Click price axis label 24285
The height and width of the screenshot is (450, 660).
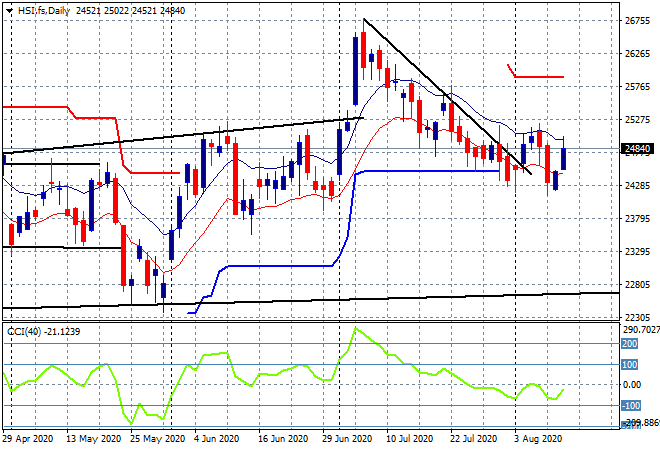coord(637,185)
